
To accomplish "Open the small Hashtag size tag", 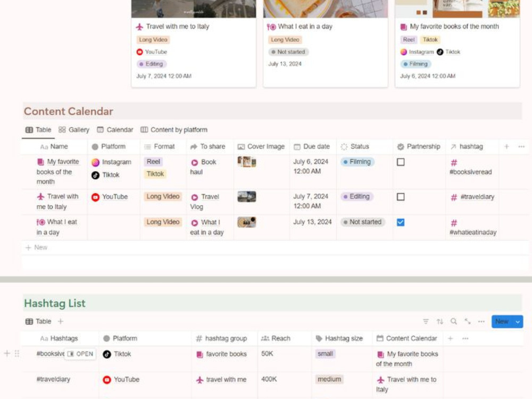I will (326, 354).
